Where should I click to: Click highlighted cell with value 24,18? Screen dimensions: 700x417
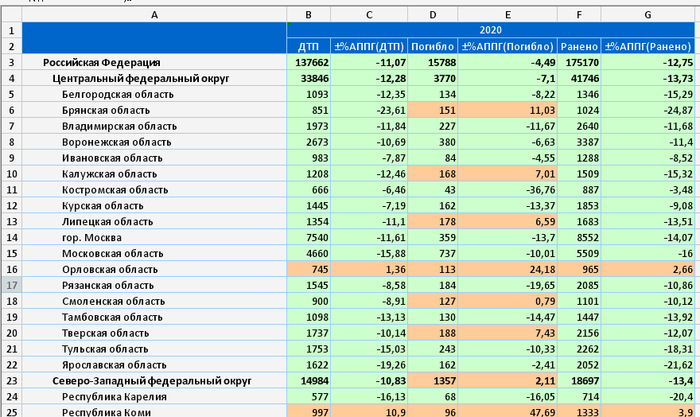(507, 269)
